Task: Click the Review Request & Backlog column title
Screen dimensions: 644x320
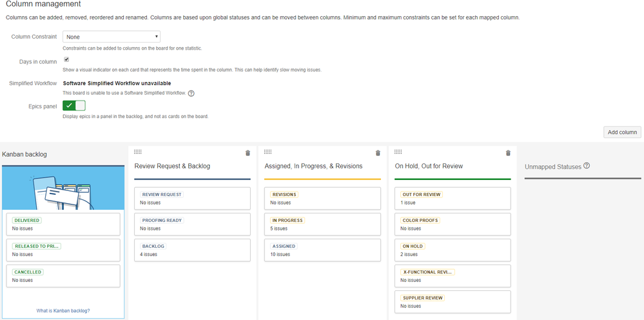Action: point(172,166)
